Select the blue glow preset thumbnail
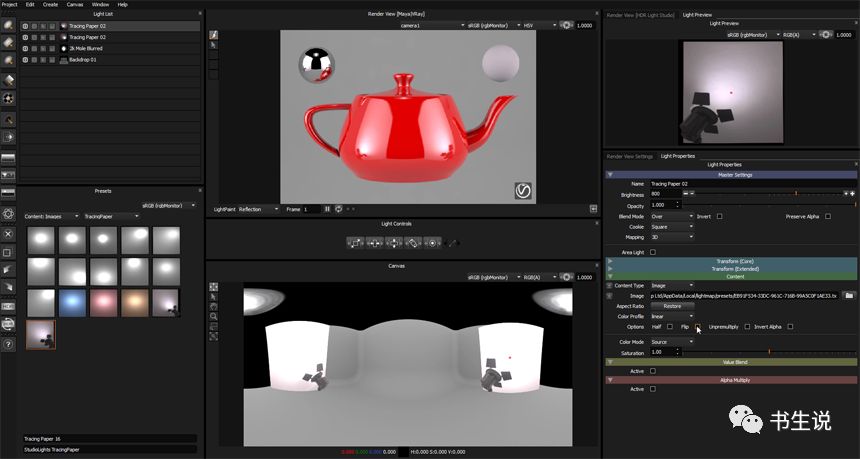This screenshot has width=860, height=459. click(x=72, y=303)
